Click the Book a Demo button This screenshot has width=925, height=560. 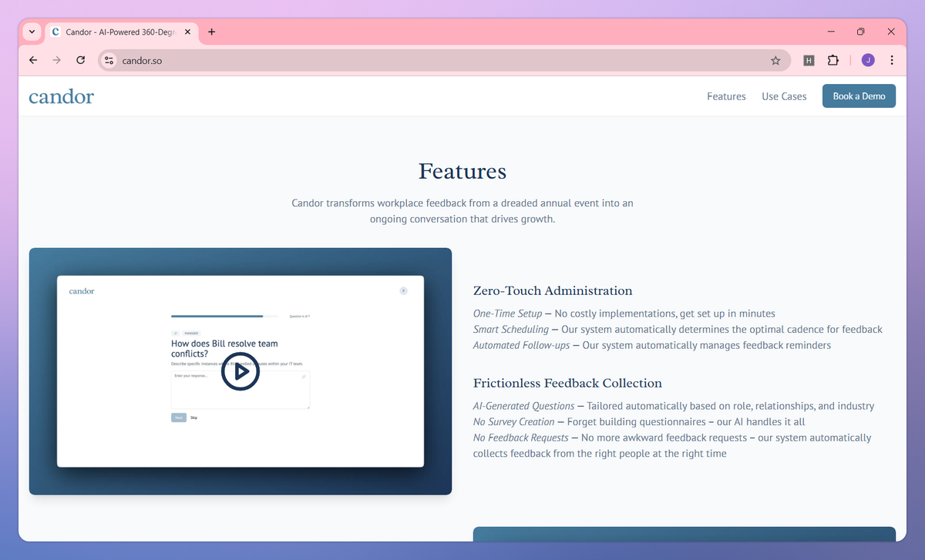859,96
